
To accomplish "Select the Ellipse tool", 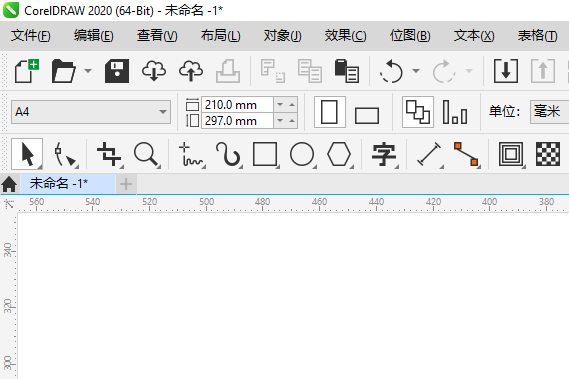I will [302, 154].
